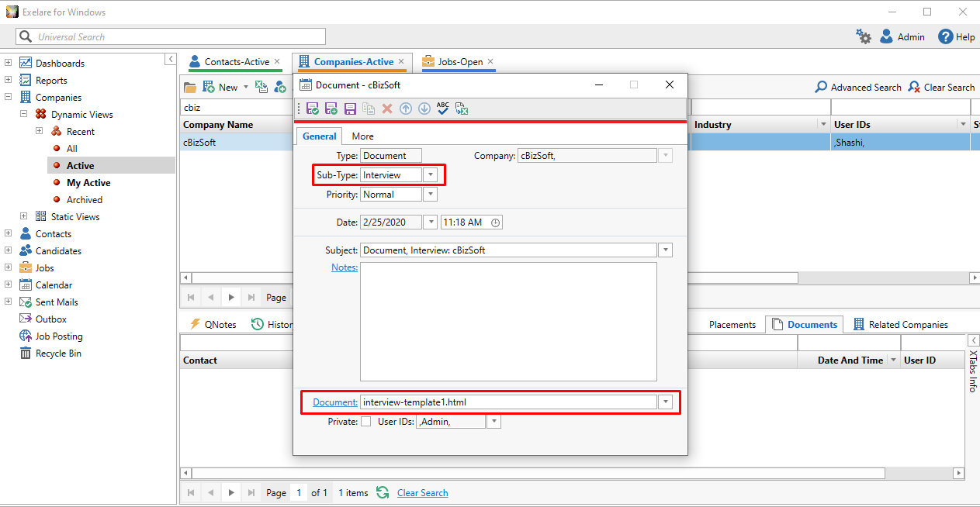
Task: Click the up arrow previous record icon
Action: click(x=406, y=109)
